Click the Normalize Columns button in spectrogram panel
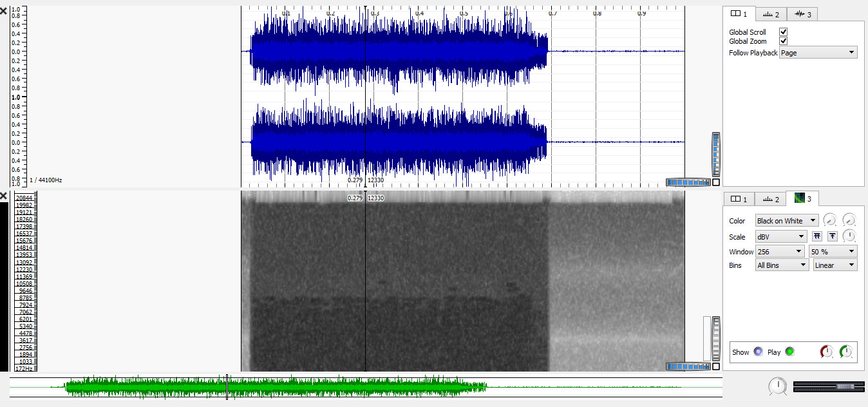This screenshot has width=868, height=407. click(x=817, y=236)
